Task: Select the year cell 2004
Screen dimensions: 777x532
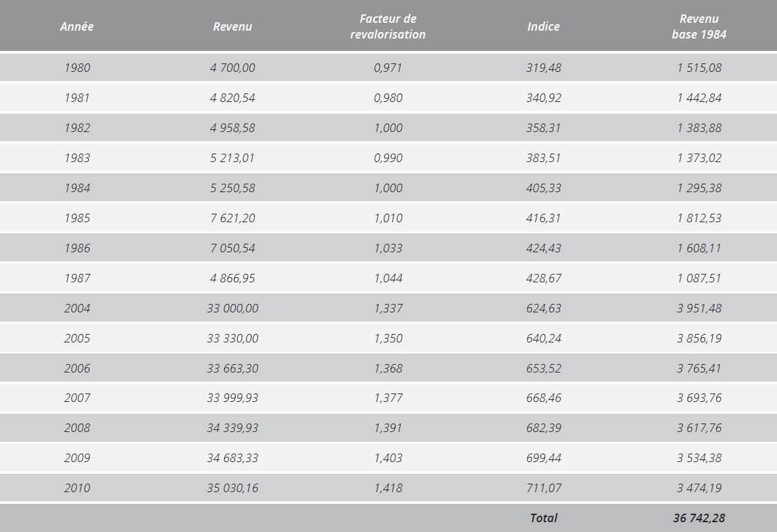Action: pos(77,308)
